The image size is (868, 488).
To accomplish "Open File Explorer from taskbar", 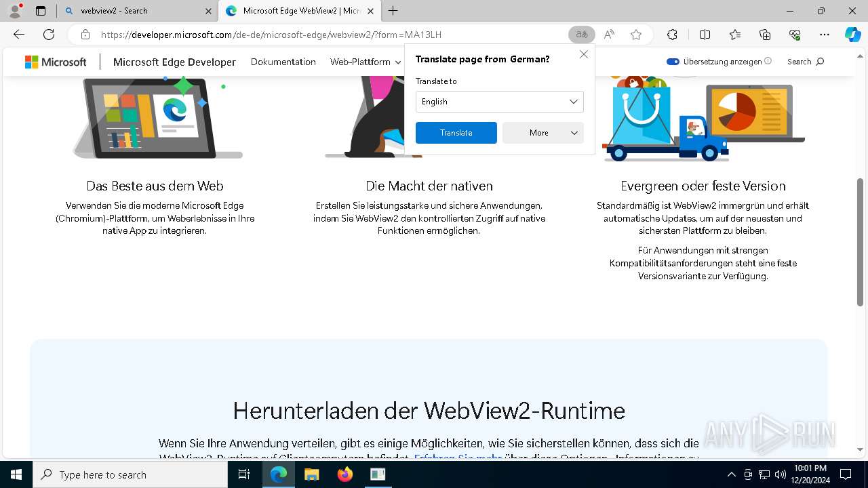I will coord(311,474).
